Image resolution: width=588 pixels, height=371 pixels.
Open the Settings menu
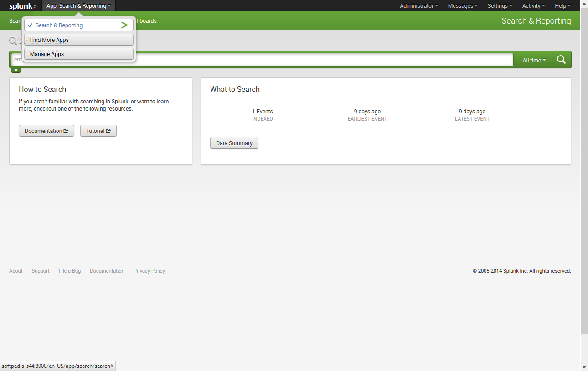click(x=500, y=6)
